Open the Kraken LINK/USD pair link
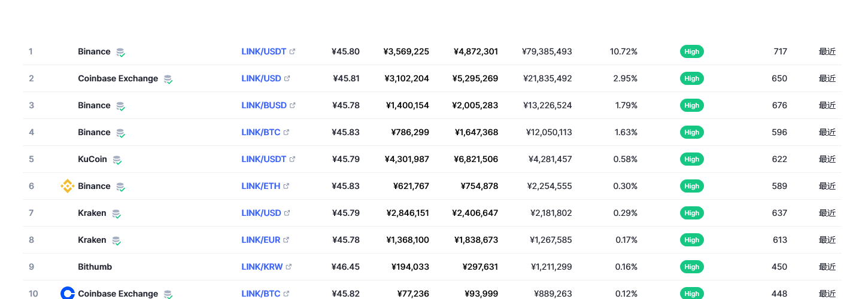The width and height of the screenshot is (868, 299). point(262,213)
